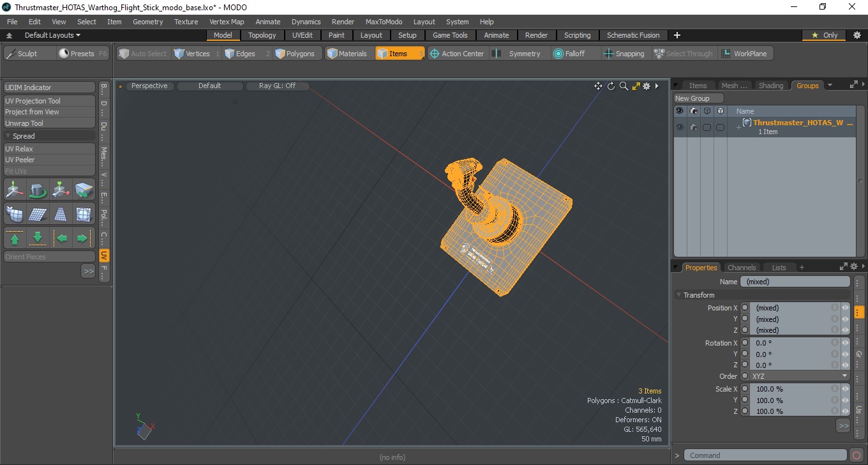Viewport: 868px width, 465px height.
Task: Open the Perspective view type dropdown
Action: click(149, 86)
